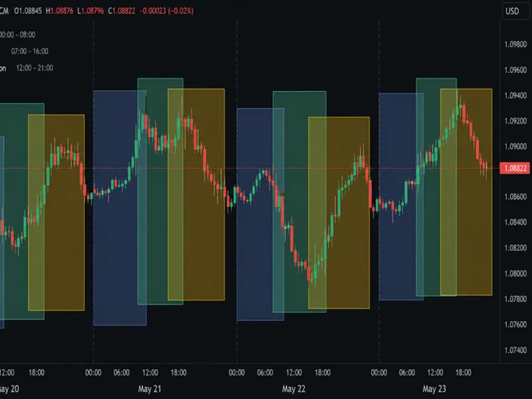Click the 1.09400 price axis label
Image resolution: width=532 pixels, height=399 pixels.
click(515, 95)
